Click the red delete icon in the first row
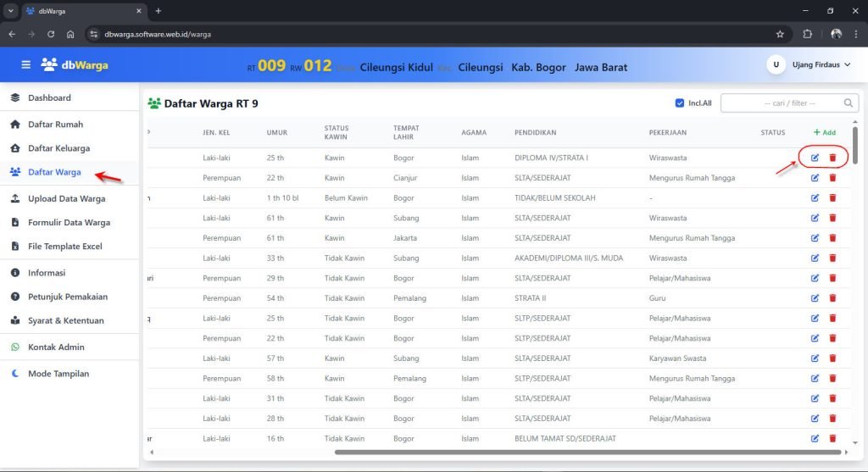 832,158
